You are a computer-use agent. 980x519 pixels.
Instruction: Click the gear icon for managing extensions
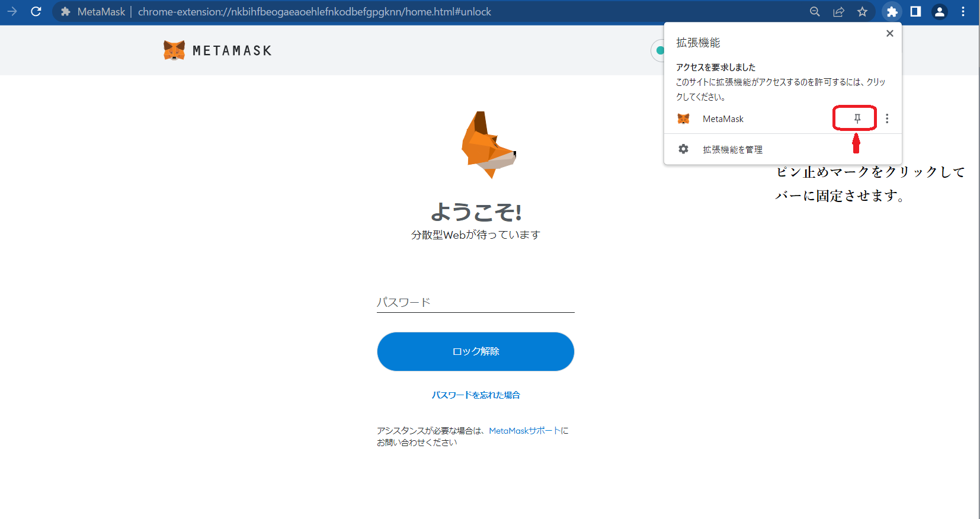[x=683, y=149]
